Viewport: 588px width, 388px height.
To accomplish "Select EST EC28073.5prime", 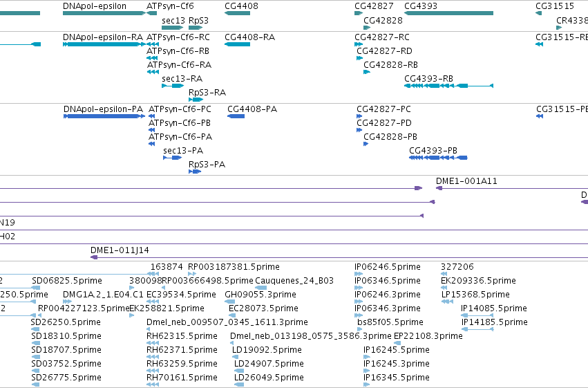I will click(x=263, y=308).
